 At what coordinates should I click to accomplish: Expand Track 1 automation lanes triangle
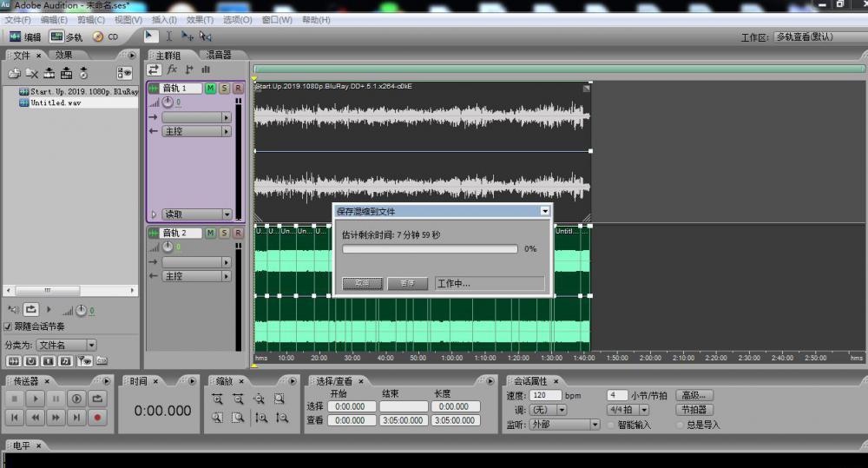tap(154, 214)
